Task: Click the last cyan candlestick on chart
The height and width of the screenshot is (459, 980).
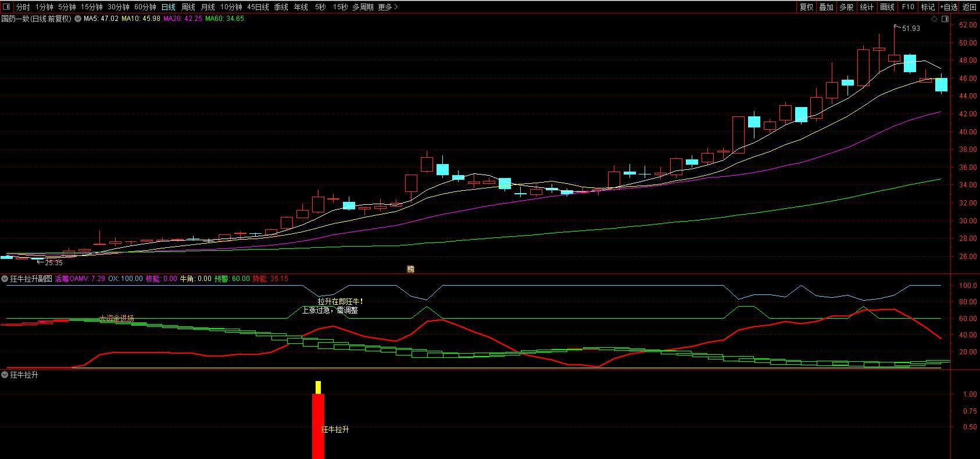Action: (941, 85)
